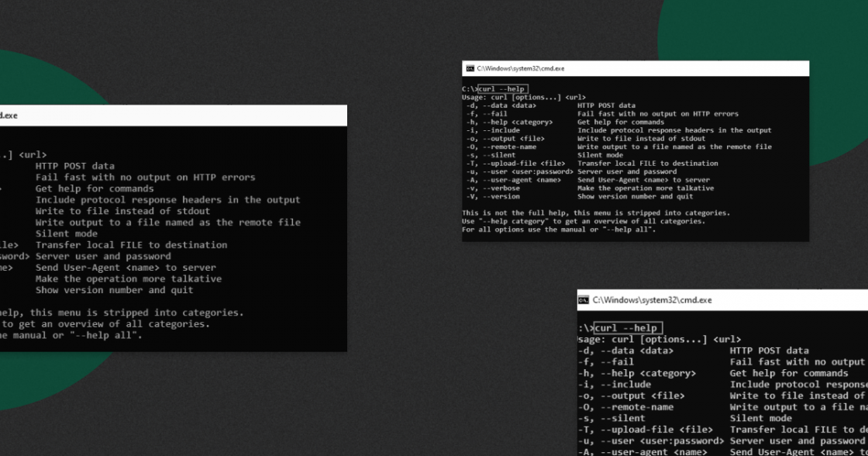868x456 pixels.
Task: Click 'Get help for commands' in the left window
Action: point(95,188)
